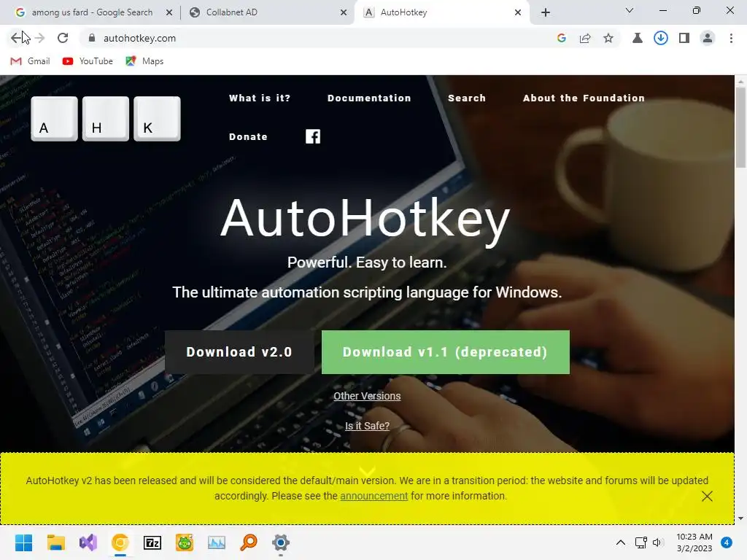The height and width of the screenshot is (560, 747).
Task: Toggle the browser side panel
Action: [x=684, y=38]
